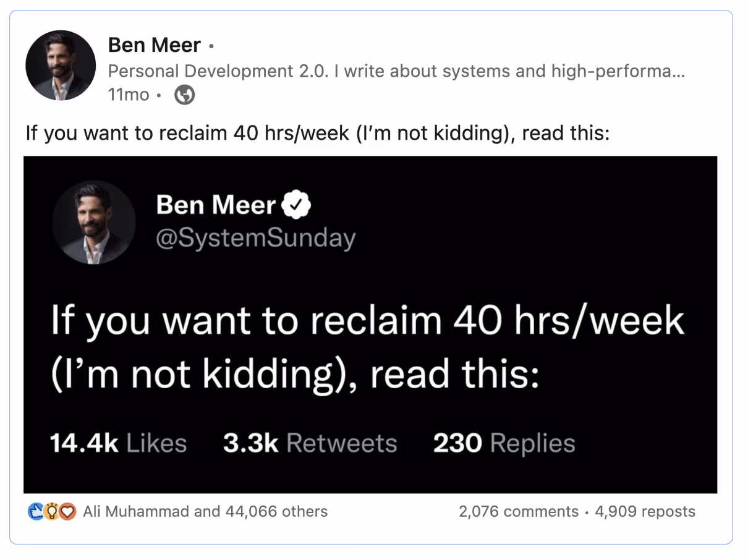The height and width of the screenshot is (560, 748).
Task: Click the 11mo post timestamp
Action: [x=129, y=95]
